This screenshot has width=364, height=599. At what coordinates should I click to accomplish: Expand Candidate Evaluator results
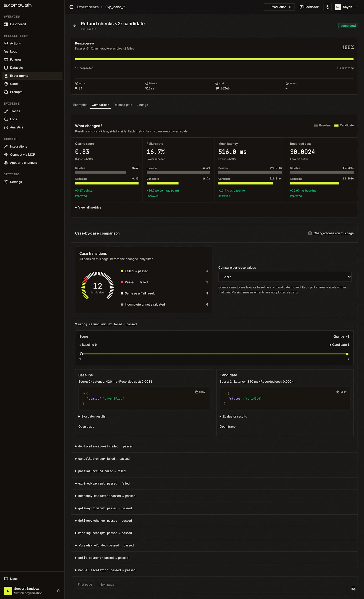pos(233,416)
